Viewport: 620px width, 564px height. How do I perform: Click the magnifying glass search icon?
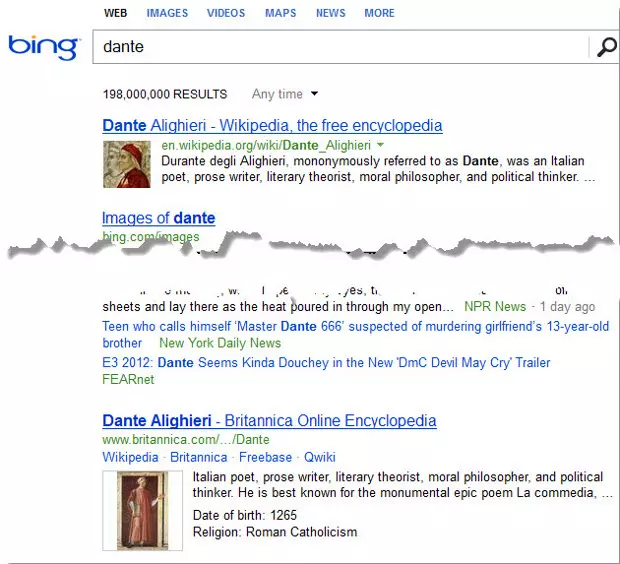(x=607, y=47)
